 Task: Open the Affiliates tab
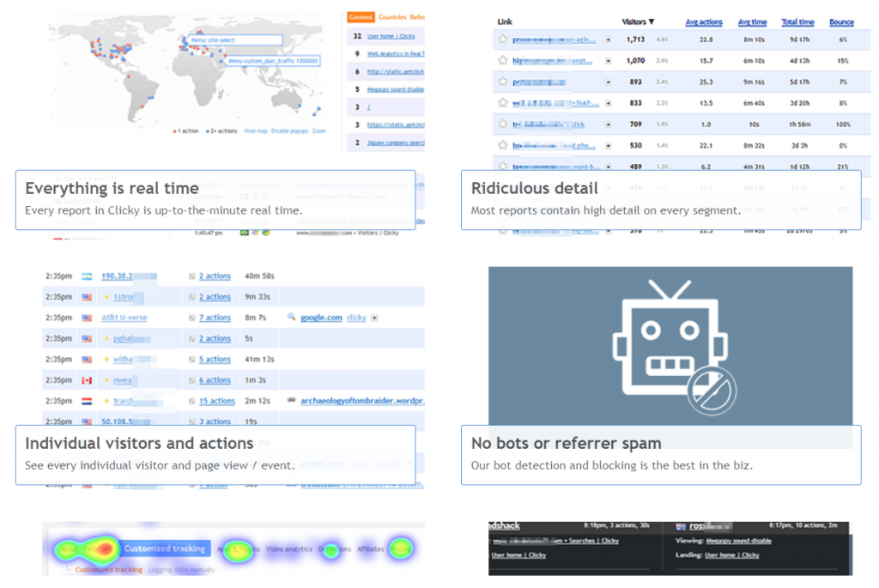point(371,549)
